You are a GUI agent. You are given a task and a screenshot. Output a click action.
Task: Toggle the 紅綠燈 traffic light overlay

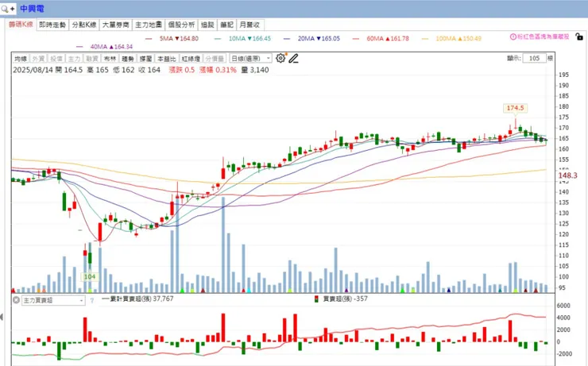point(191,59)
